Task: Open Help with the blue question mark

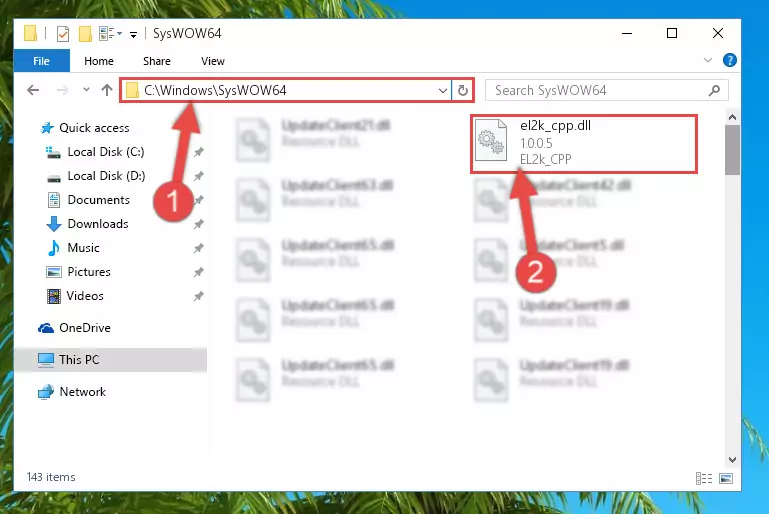Action: coord(729,60)
